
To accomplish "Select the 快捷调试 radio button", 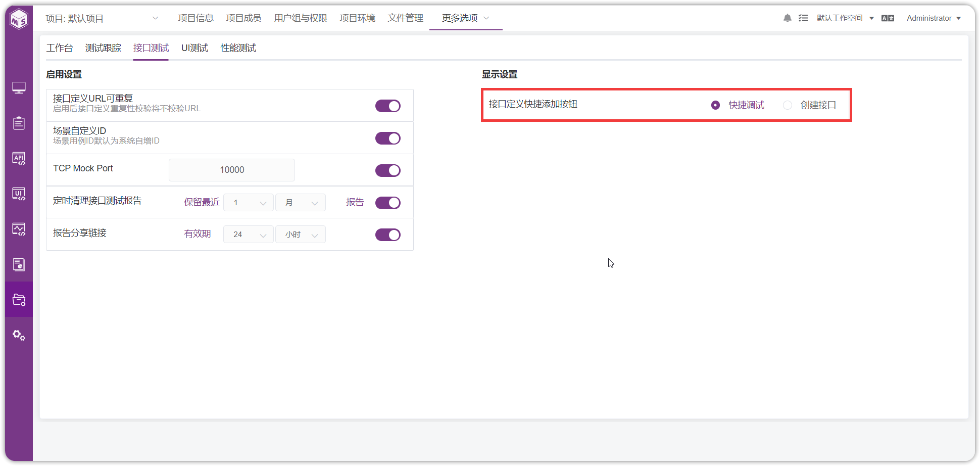I will point(715,105).
